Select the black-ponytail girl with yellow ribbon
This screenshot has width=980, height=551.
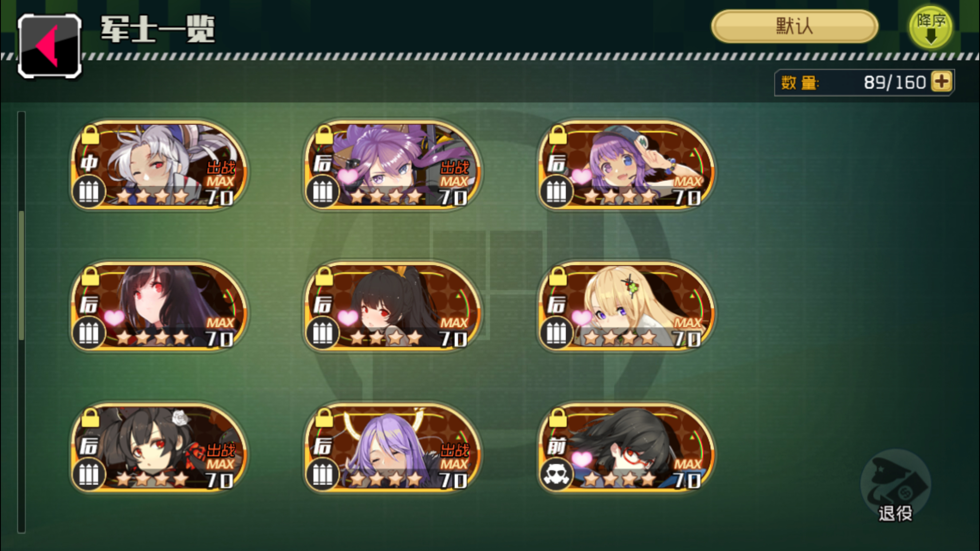pyautogui.click(x=393, y=306)
